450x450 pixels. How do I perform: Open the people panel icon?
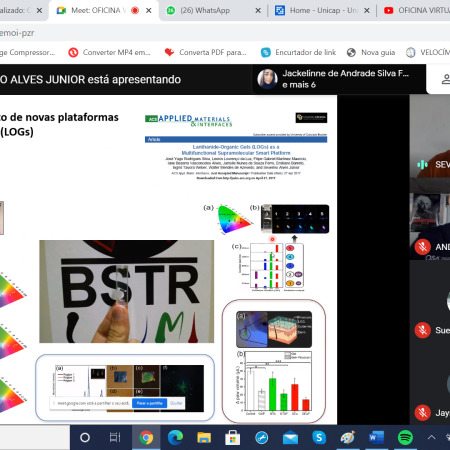[x=446, y=79]
